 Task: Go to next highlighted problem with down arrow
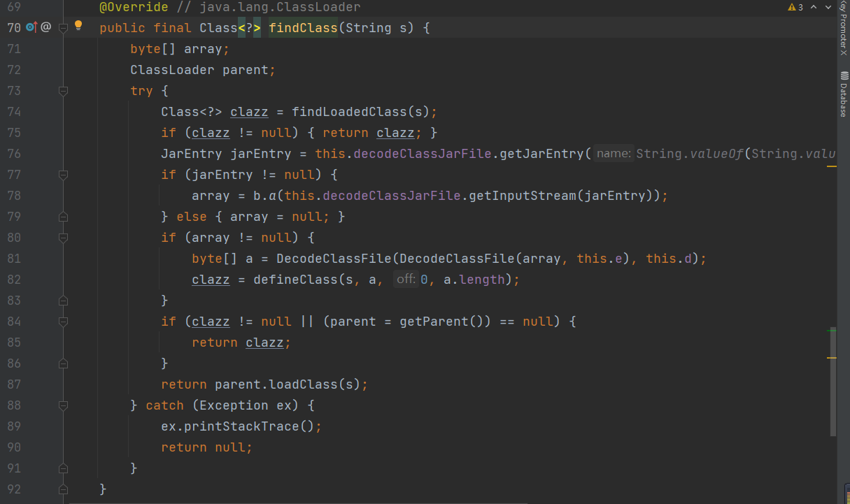click(828, 7)
